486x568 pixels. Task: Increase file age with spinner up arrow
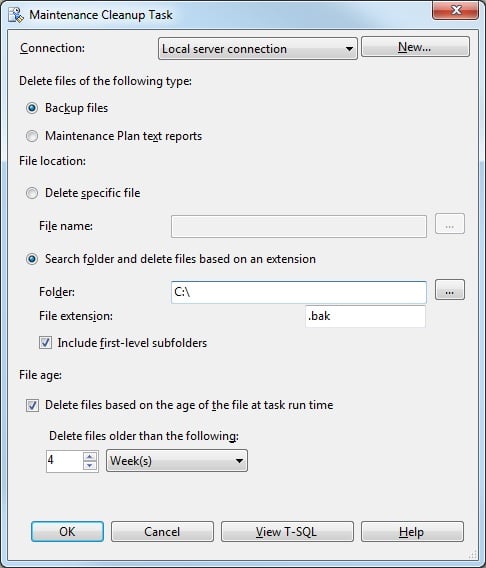[90, 456]
